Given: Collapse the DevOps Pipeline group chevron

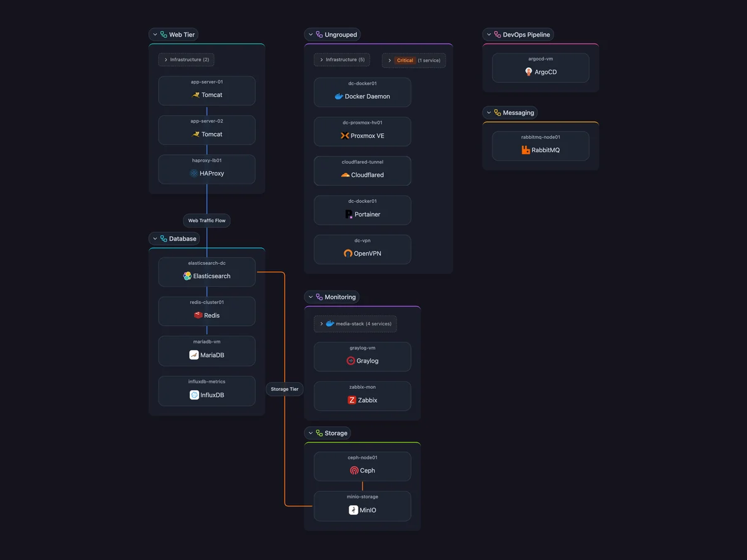Looking at the screenshot, I should click(489, 35).
